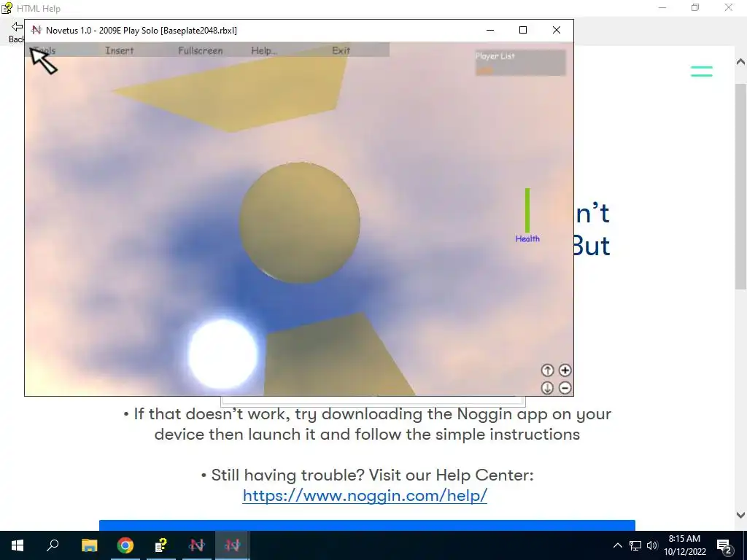747x560 pixels.
Task: Open the Tools menu in Novetus
Action: coord(44,50)
